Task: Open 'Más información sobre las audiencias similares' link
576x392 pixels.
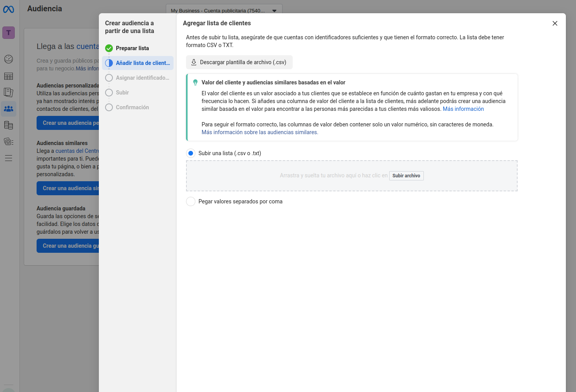Action: tap(260, 132)
